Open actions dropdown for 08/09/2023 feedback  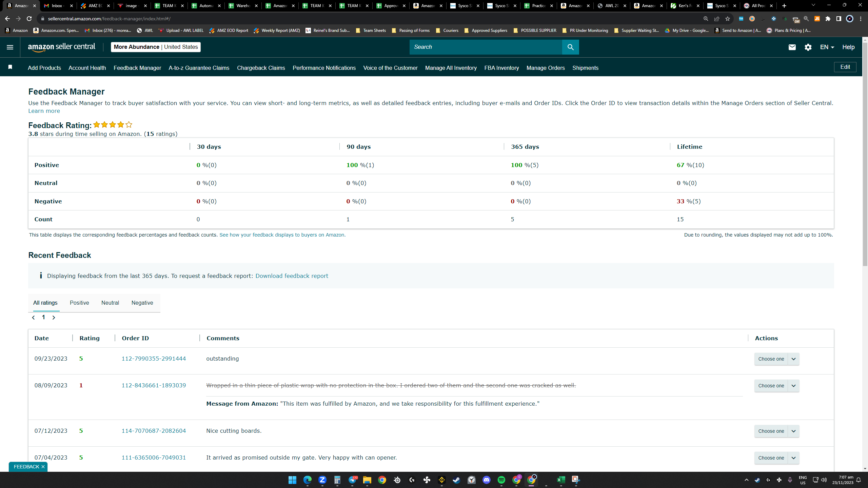click(777, 386)
